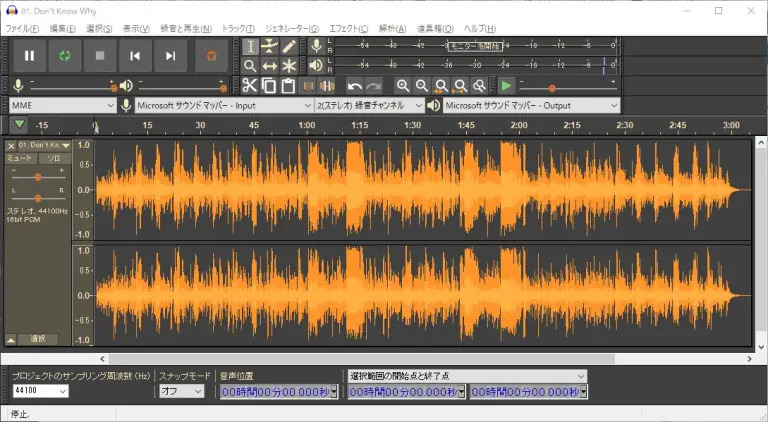Select the Time Shift tool
The image size is (768, 422).
[269, 66]
